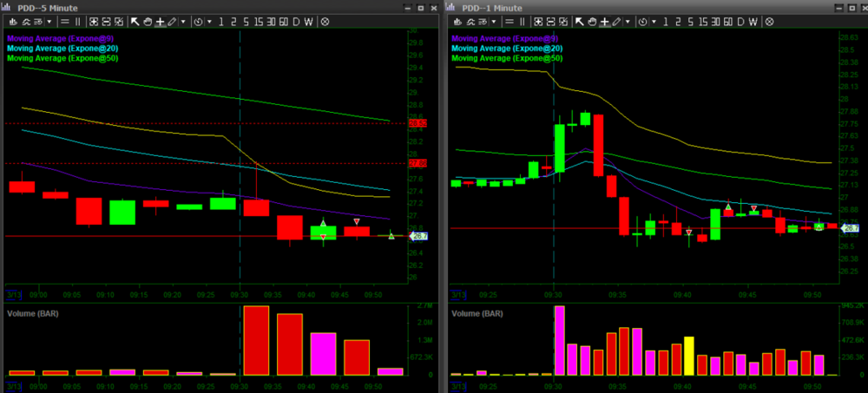Select the arrow pointer tool in 5 Minute chart
This screenshot has width=868, height=393.
[135, 20]
